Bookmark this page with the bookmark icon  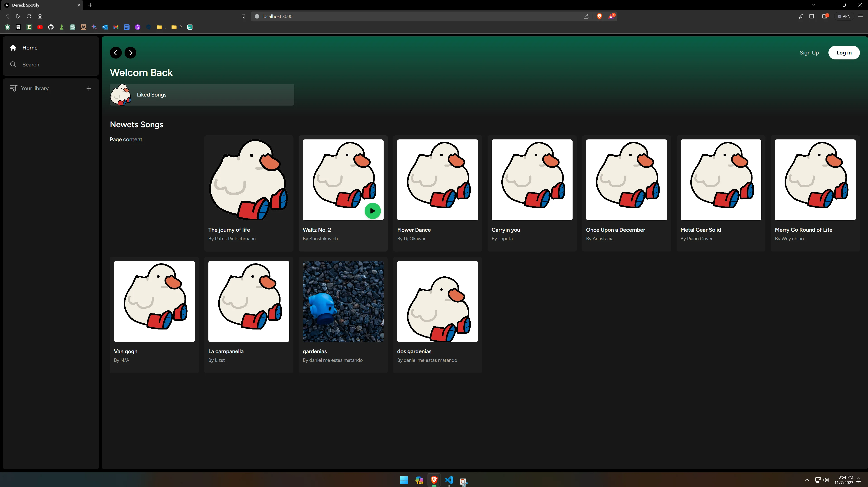(243, 16)
